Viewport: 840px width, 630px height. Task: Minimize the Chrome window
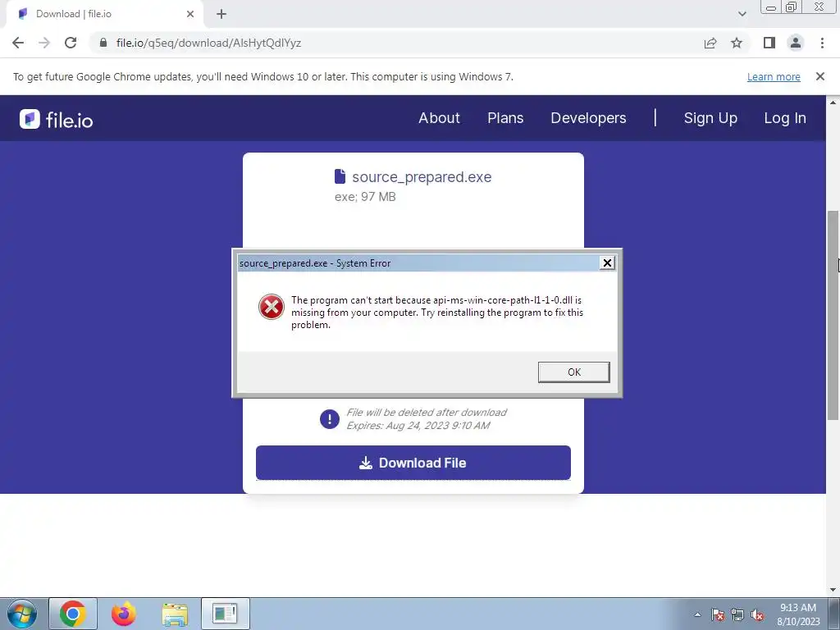(x=771, y=7)
